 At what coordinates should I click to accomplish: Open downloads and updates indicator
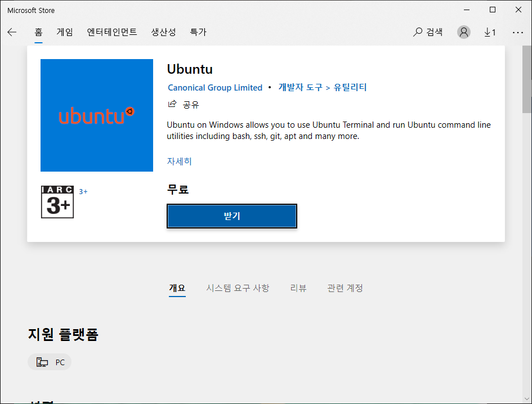pos(490,32)
